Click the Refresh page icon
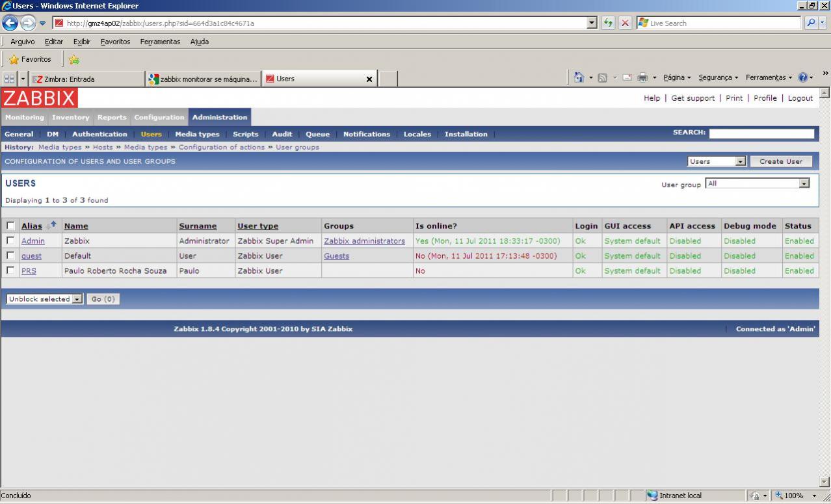This screenshot has height=504, width=831. 609,23
